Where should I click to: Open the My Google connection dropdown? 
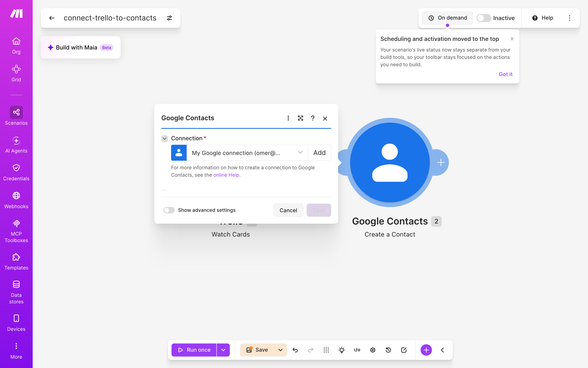click(x=247, y=153)
